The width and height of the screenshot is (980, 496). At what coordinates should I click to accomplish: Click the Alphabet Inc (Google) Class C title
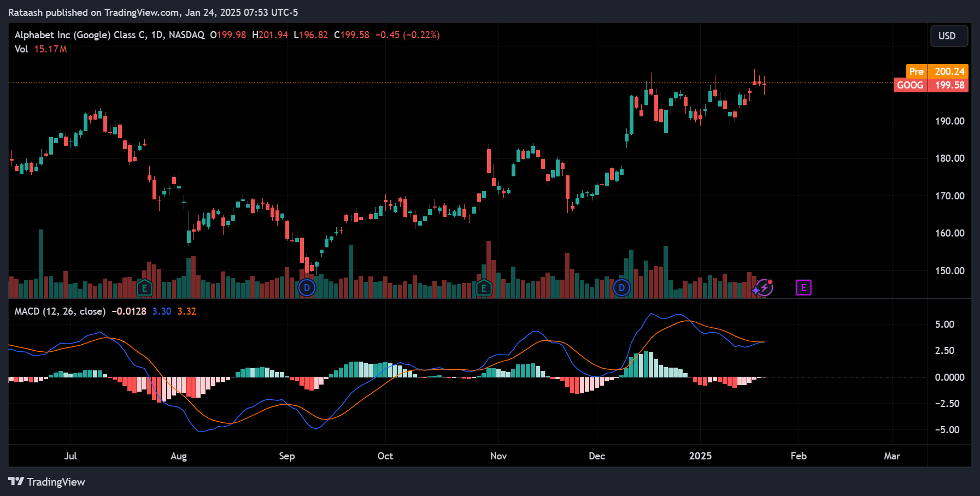click(80, 35)
